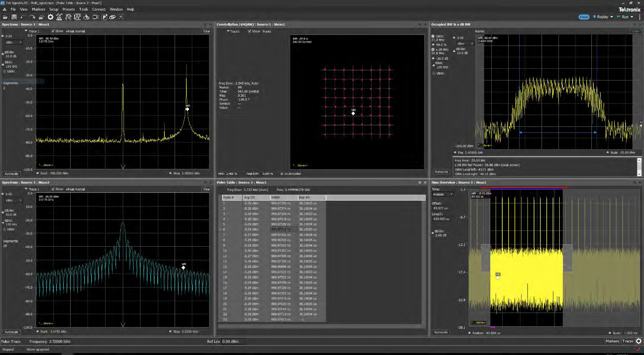Click MR marker diamond in Source 1 spectrum
Viewport: 644px width, 355px height.
[187, 109]
